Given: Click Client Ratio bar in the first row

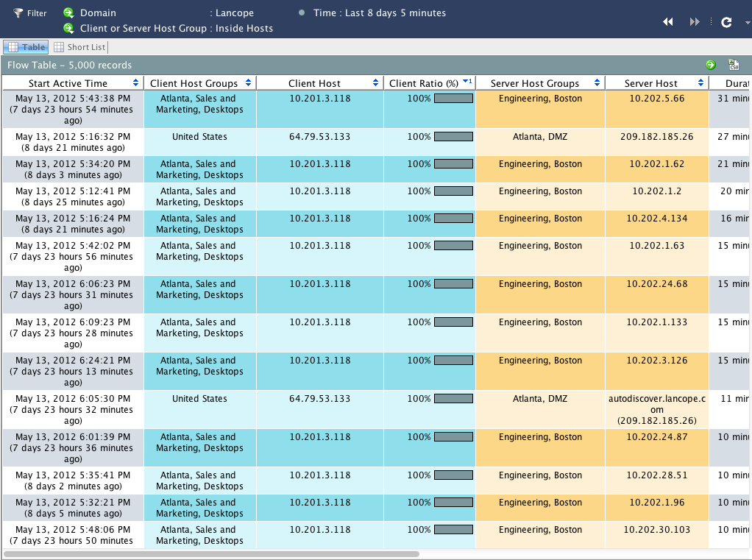Looking at the screenshot, I should tap(453, 99).
